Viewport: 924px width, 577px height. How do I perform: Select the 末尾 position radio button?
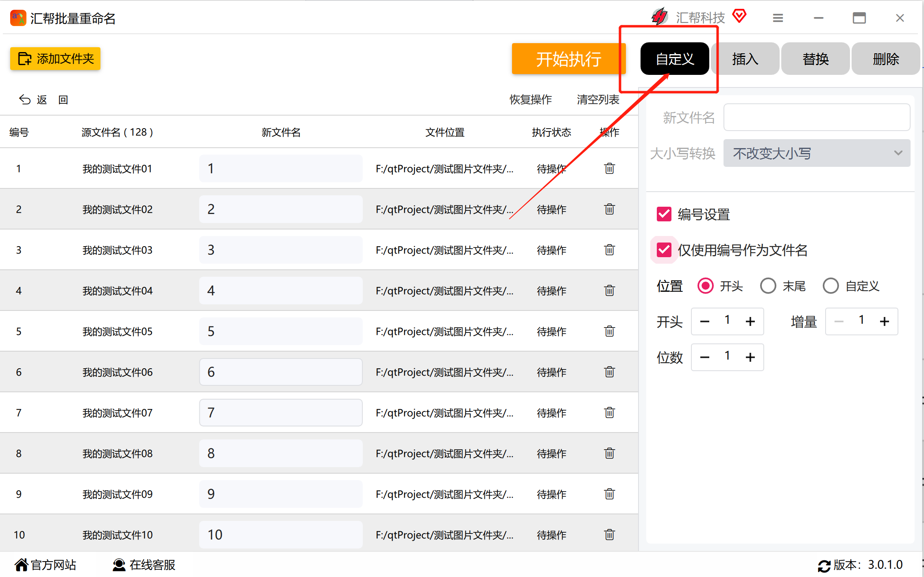coord(768,286)
